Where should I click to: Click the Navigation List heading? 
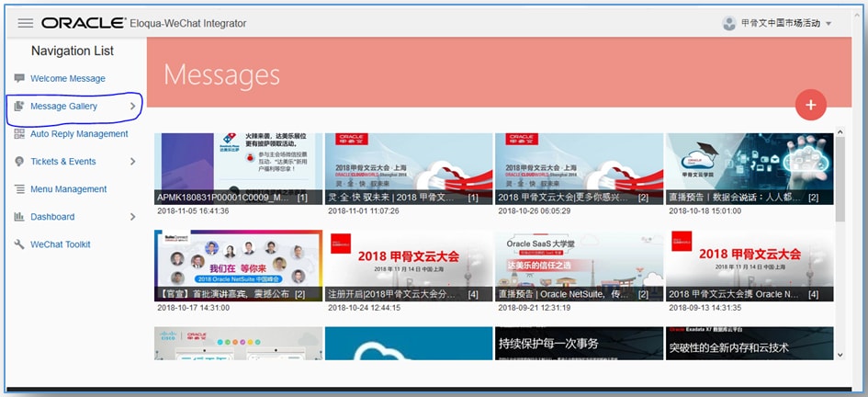point(73,51)
